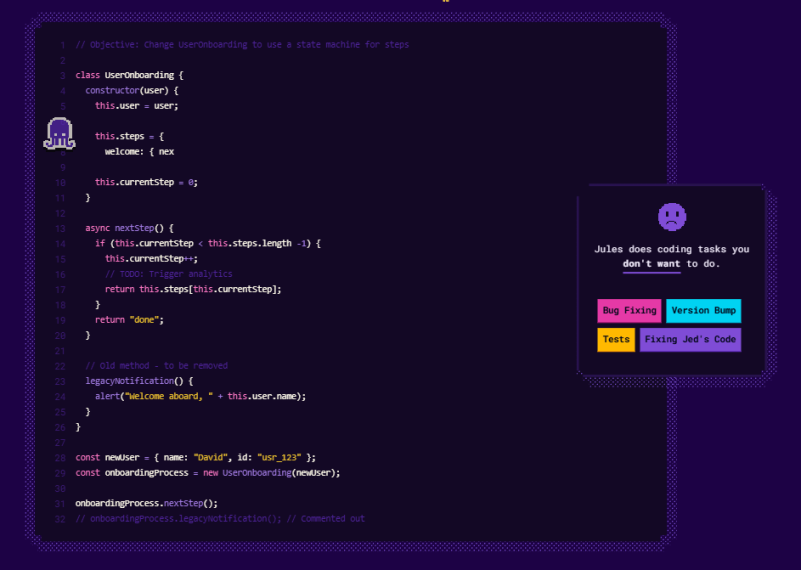The height and width of the screenshot is (570, 801).
Task: Click "this.user = user;" line
Action: coord(137,106)
